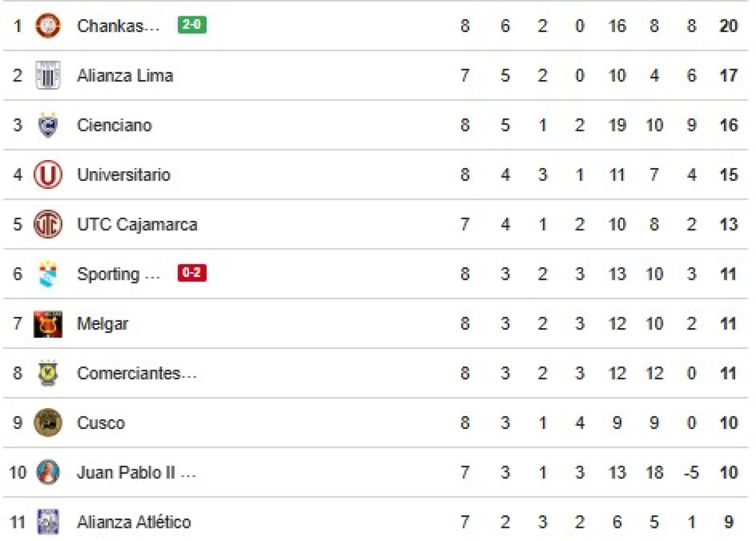Select the Cienciano crest icon
This screenshot has width=756, height=541.
(x=47, y=125)
